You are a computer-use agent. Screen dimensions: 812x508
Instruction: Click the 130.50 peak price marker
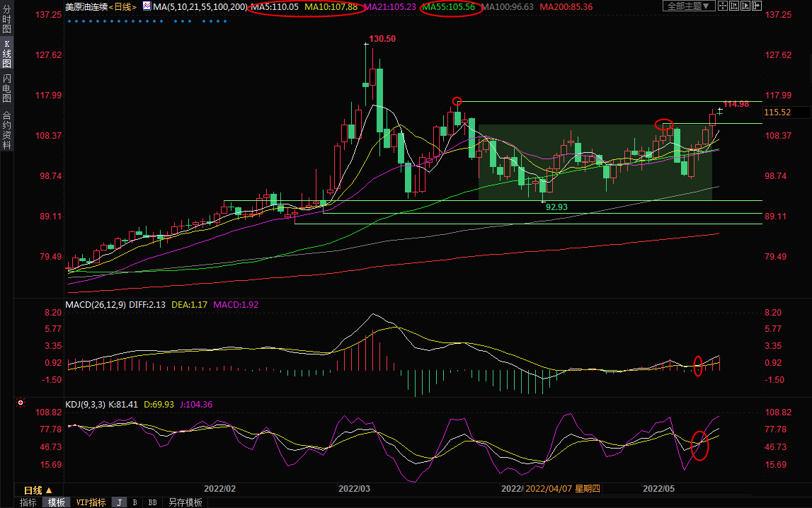click(382, 39)
